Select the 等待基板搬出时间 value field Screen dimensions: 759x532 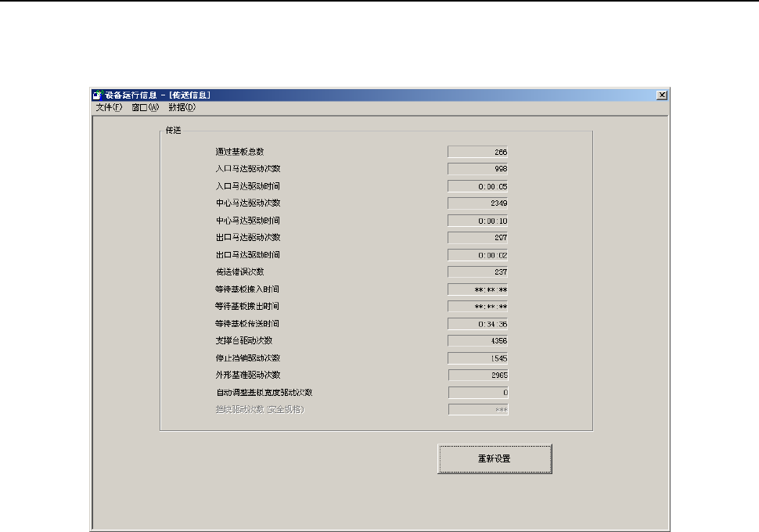(478, 307)
